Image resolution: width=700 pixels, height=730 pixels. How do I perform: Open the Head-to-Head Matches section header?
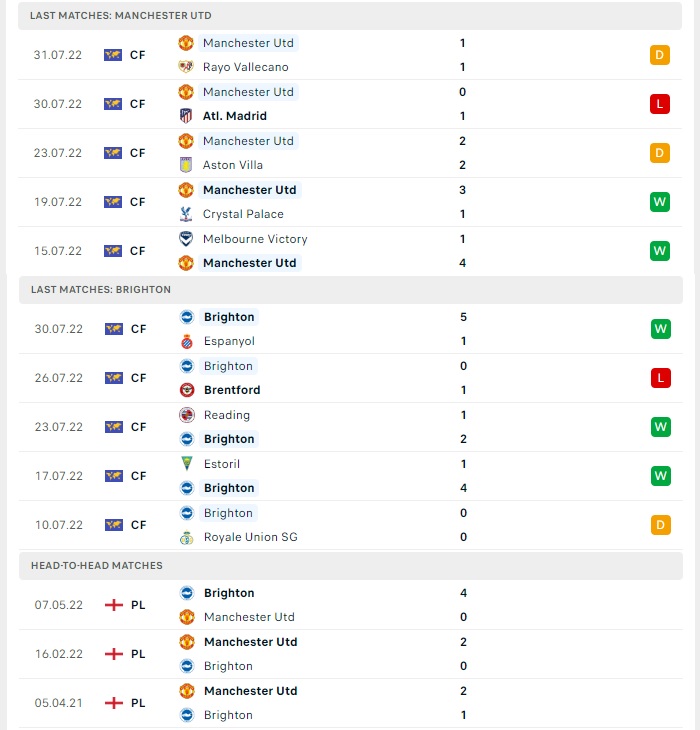350,566
